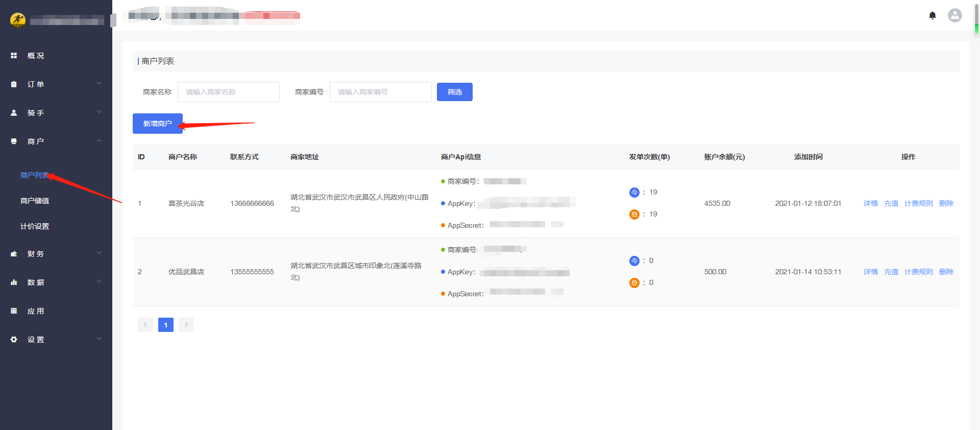Click the 筛选 filter button

pyautogui.click(x=454, y=92)
